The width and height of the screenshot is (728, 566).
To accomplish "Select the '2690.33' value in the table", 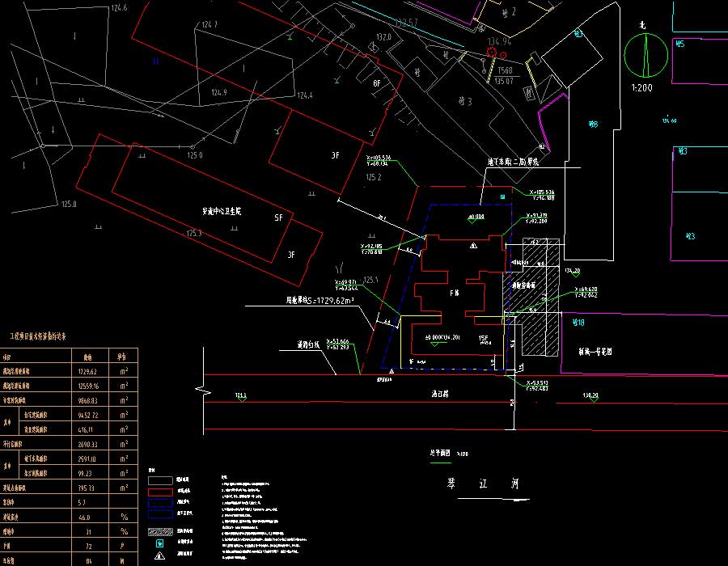I will pyautogui.click(x=87, y=444).
